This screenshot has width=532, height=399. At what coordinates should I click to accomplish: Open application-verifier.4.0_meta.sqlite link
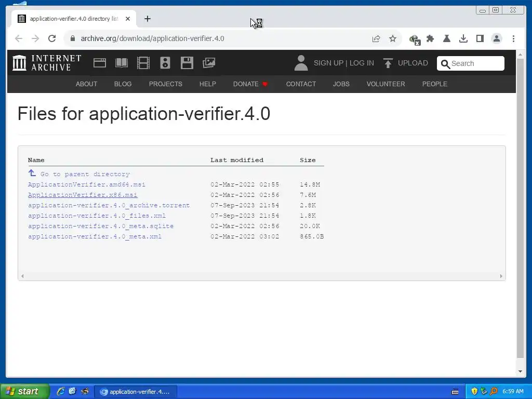(x=101, y=226)
